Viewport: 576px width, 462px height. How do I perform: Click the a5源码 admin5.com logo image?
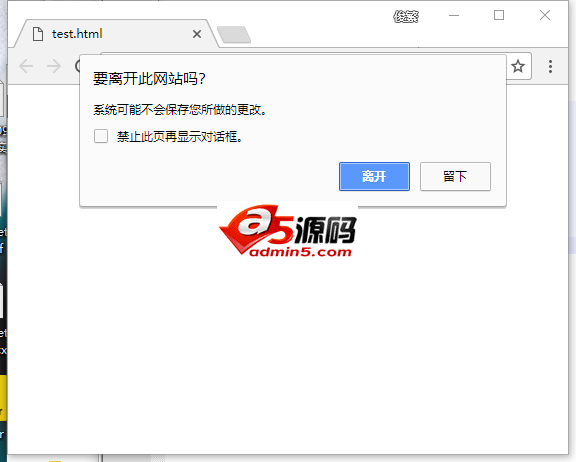pyautogui.click(x=287, y=230)
